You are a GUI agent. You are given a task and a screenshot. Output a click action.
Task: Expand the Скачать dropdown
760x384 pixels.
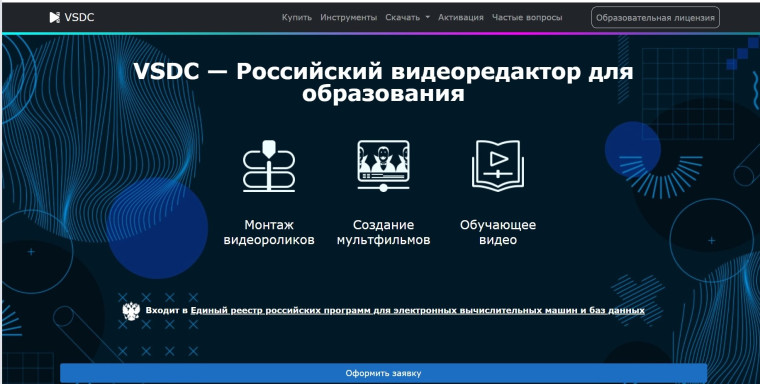click(x=408, y=17)
